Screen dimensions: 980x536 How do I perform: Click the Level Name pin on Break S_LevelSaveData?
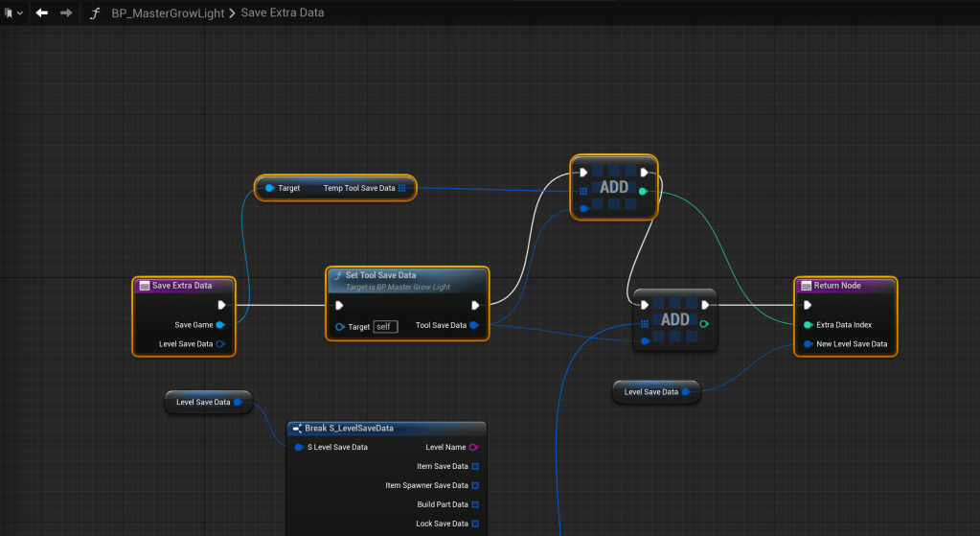click(x=474, y=447)
